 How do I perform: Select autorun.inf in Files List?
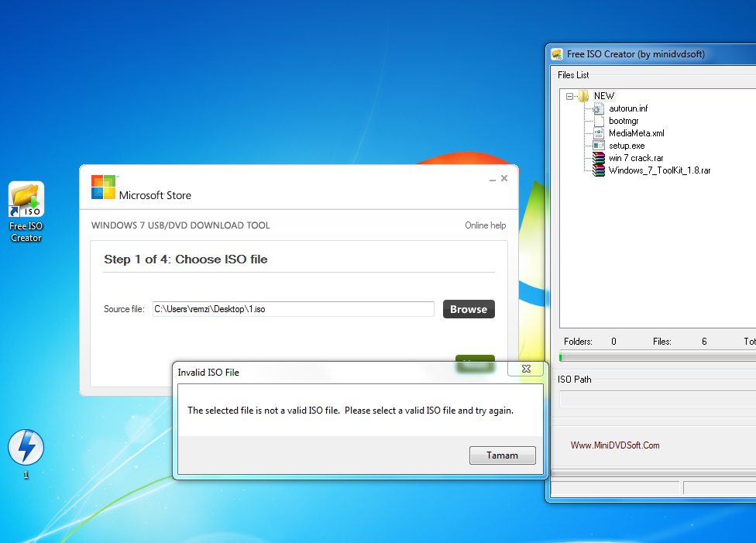628,108
